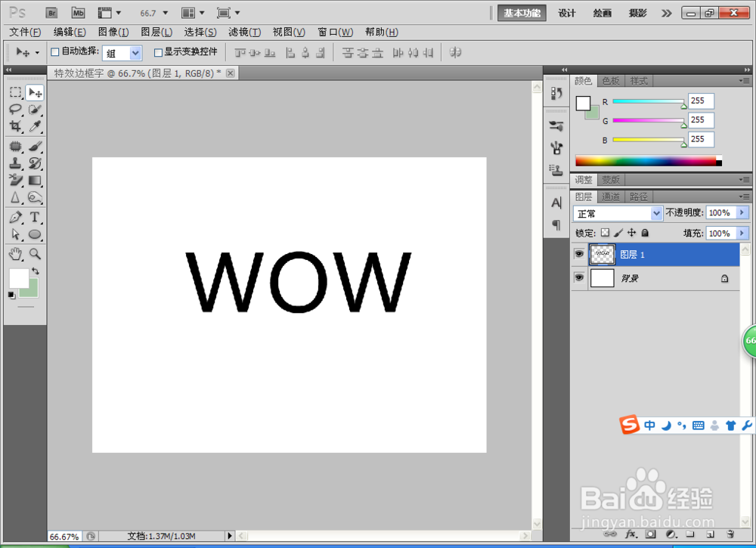Open the History panel icon
The height and width of the screenshot is (548, 756).
pyautogui.click(x=556, y=92)
